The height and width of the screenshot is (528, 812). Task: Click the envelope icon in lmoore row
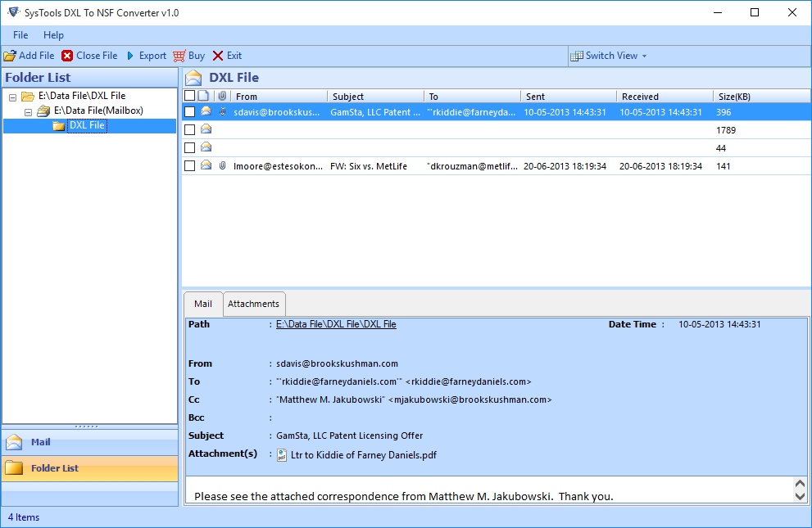click(x=206, y=165)
